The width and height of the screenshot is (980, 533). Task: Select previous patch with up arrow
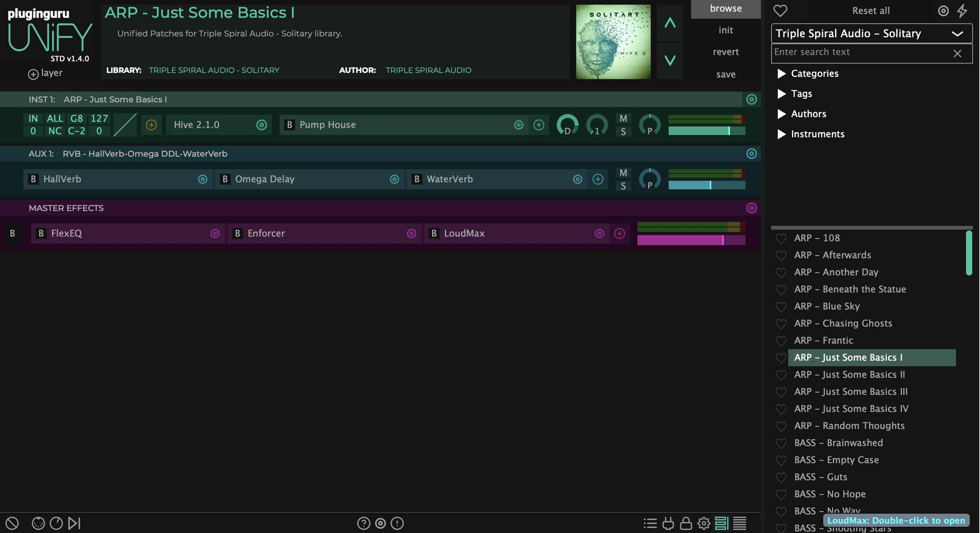pyautogui.click(x=670, y=23)
